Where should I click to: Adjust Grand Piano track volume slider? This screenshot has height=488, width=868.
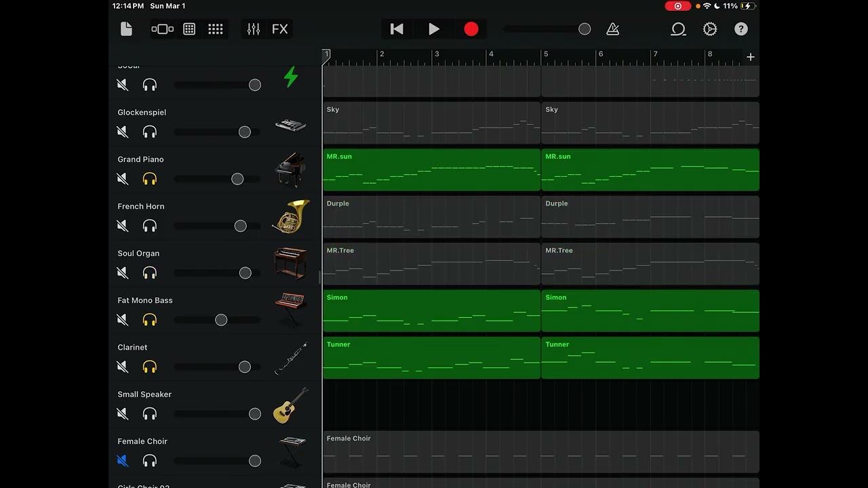point(217,179)
